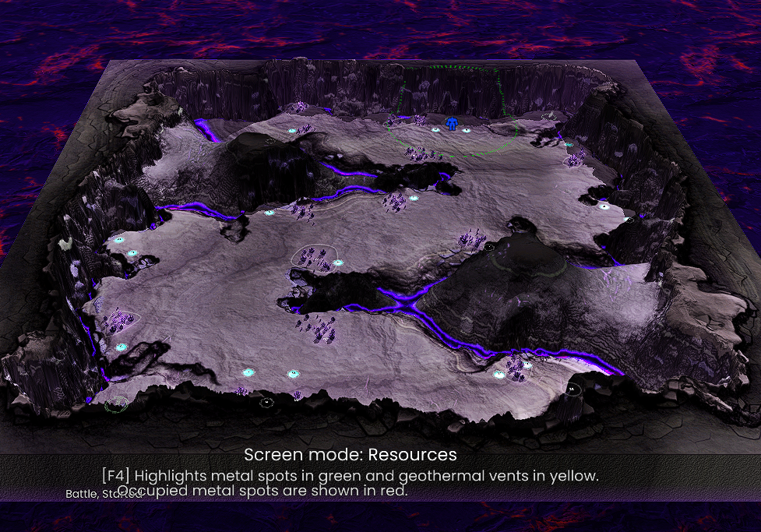The image size is (761, 532).
Task: Select green circled marker at bottom-left map corner
Action: pos(118,403)
